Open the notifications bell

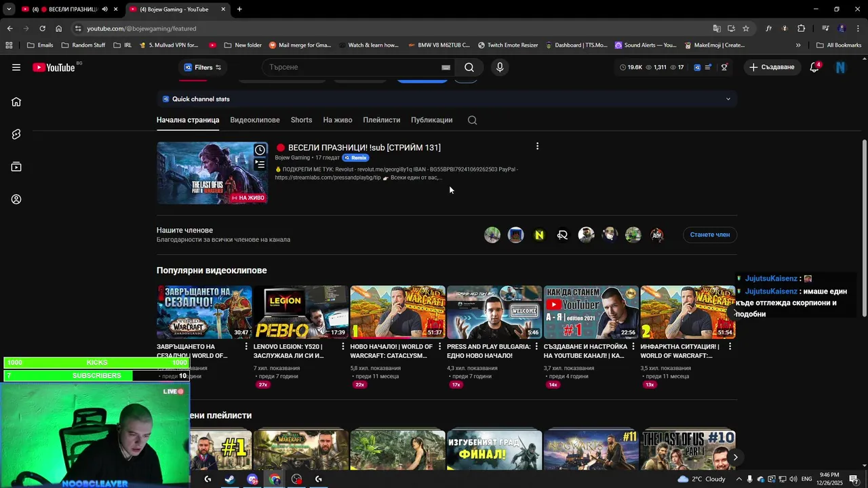pos(814,67)
